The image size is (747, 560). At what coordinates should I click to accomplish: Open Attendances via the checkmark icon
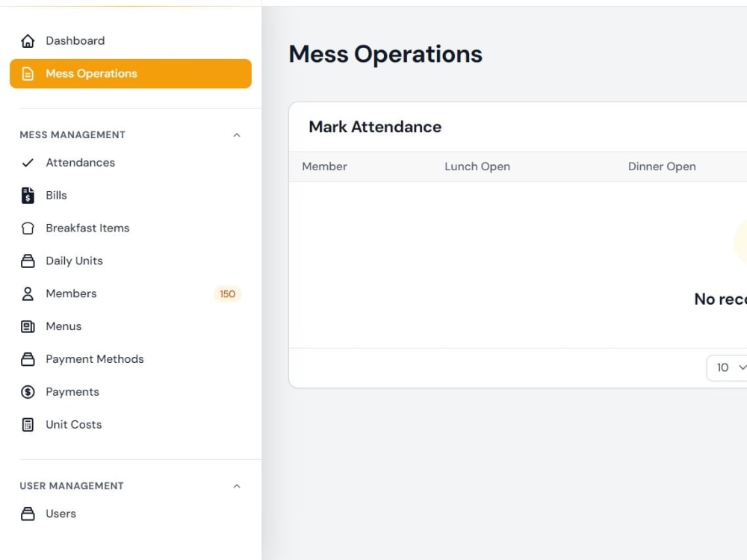tap(28, 162)
